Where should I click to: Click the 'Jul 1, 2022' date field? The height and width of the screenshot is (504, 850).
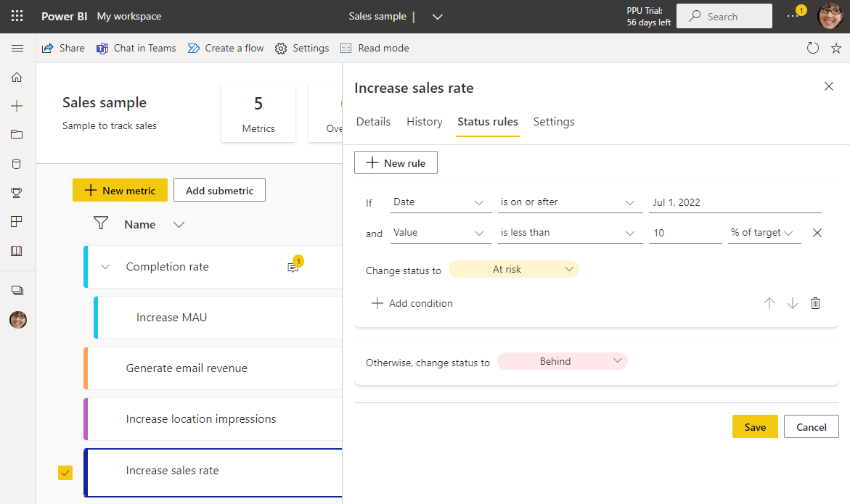click(733, 202)
